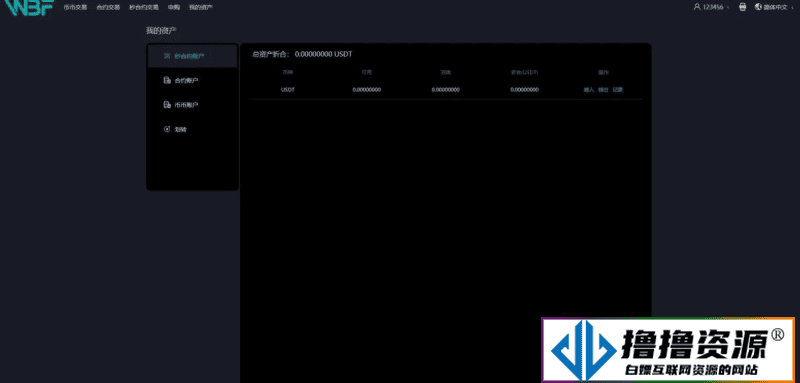Open 我的资产 in the navigation bar
Viewport: 800px width, 383px height.
(x=201, y=8)
